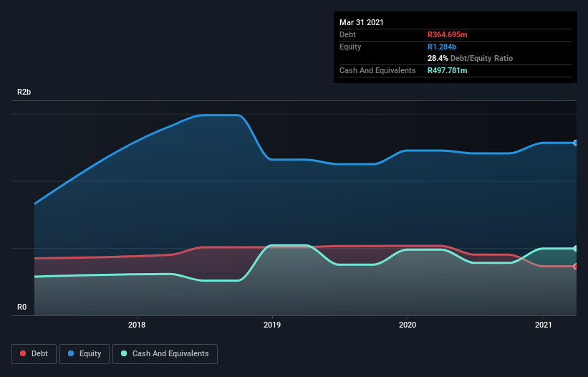
Task: Click the 28.4% Debt/Equity Ratio text
Action: [471, 59]
